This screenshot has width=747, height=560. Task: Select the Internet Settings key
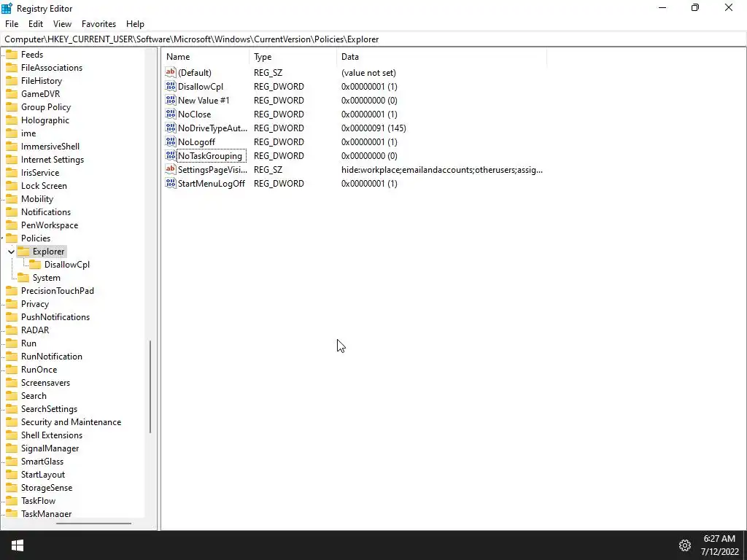coord(53,160)
